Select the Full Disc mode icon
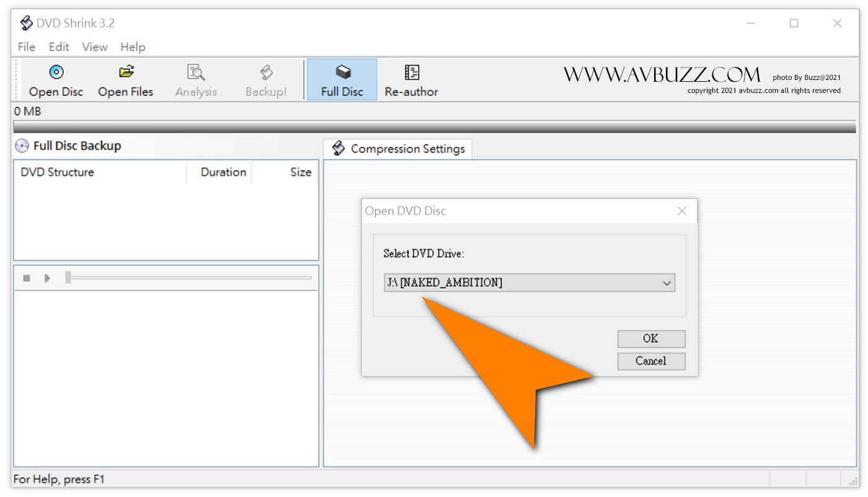Viewport: 868px width, 497px height. (x=342, y=73)
